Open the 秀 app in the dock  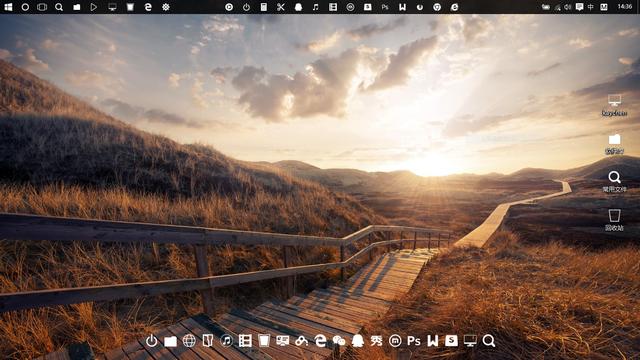[x=376, y=340]
